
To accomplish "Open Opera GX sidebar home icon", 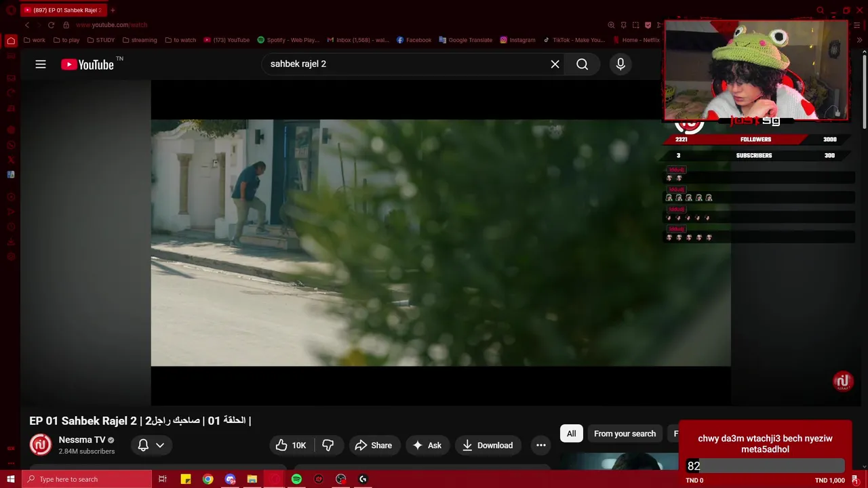I will point(11,41).
